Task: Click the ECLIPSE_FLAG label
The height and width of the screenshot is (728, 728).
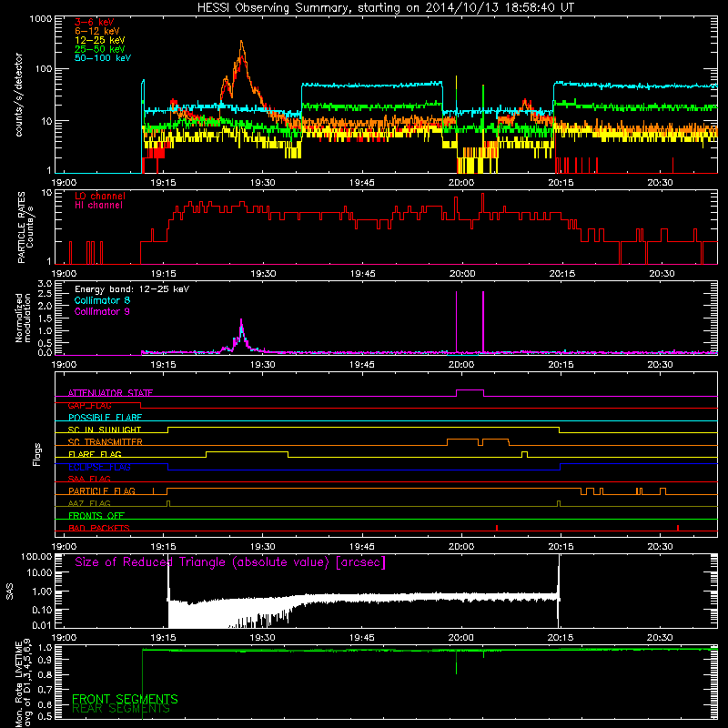Action: [99, 467]
